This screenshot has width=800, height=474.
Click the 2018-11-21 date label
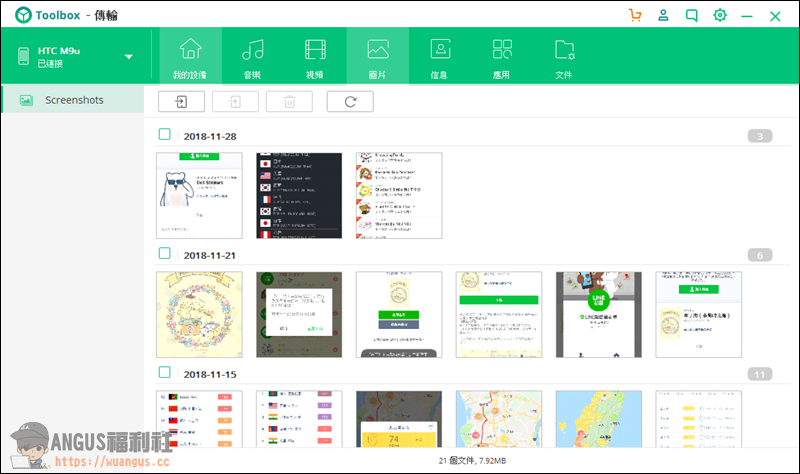point(210,255)
